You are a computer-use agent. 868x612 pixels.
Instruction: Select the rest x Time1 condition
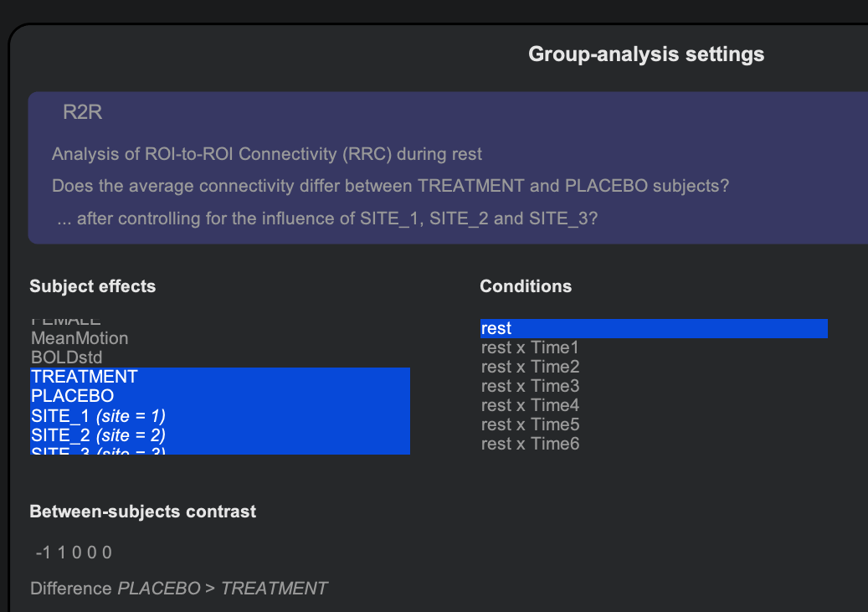pos(530,347)
